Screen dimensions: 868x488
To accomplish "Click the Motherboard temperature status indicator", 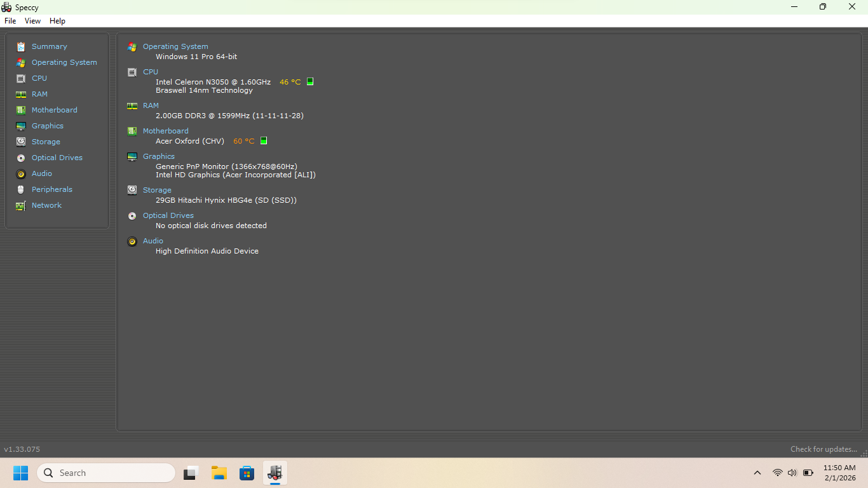I will point(264,140).
